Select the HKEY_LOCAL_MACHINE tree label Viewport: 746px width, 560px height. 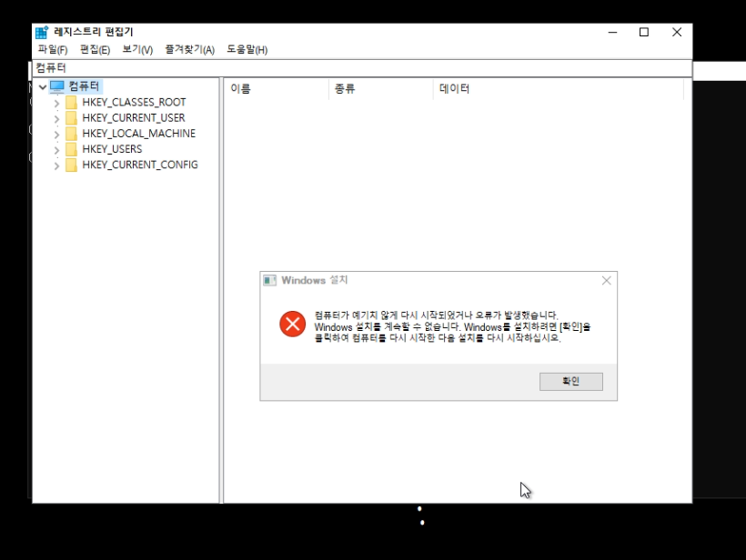[x=138, y=134]
